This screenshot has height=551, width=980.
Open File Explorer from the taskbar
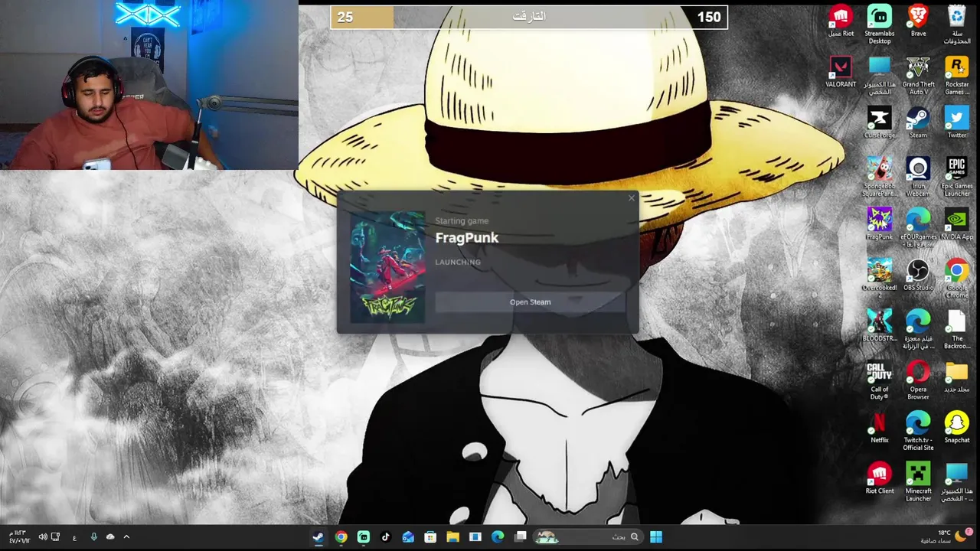click(x=452, y=536)
